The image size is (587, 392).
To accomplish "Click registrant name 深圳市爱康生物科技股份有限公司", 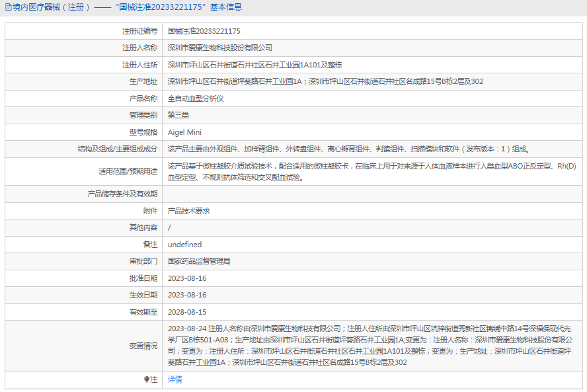I will (x=219, y=48).
